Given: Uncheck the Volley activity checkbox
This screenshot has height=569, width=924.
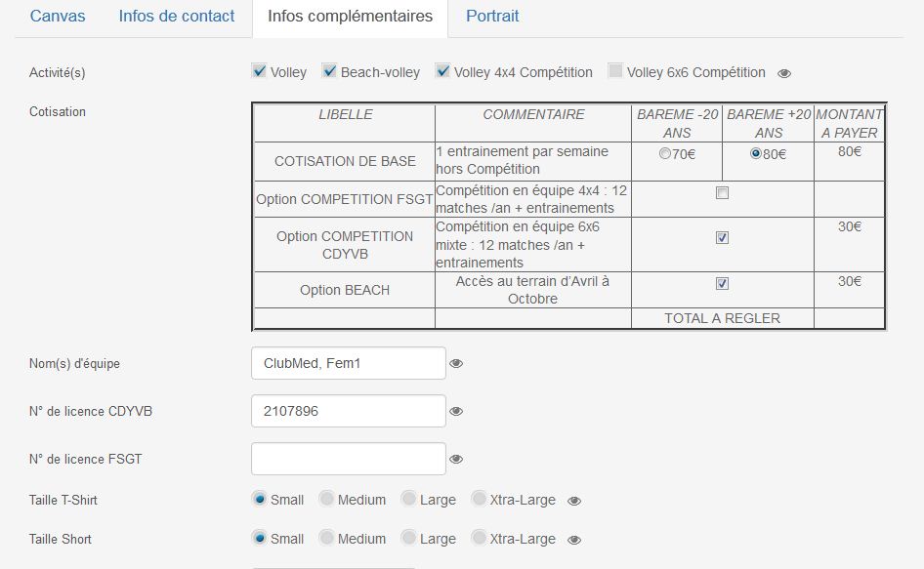Looking at the screenshot, I should pyautogui.click(x=259, y=71).
